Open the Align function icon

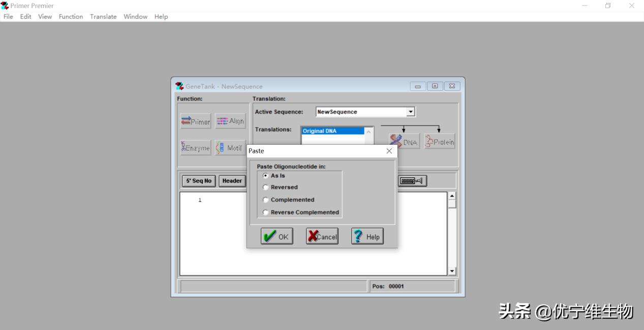click(230, 121)
